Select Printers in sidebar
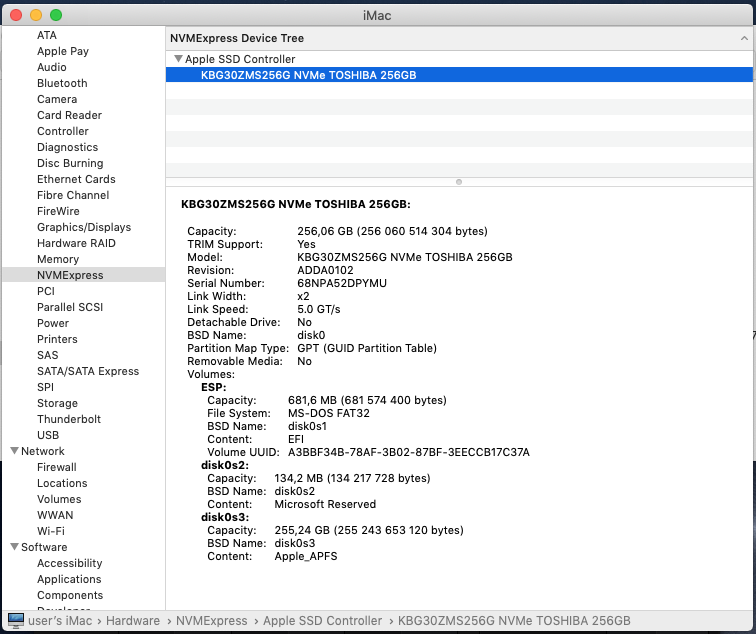The image size is (756, 634). coord(57,338)
